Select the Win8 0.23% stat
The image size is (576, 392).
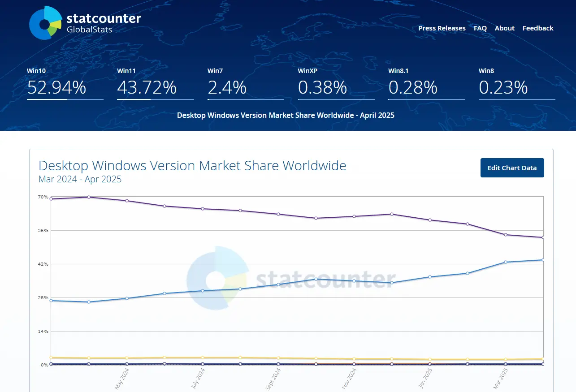[x=517, y=83]
